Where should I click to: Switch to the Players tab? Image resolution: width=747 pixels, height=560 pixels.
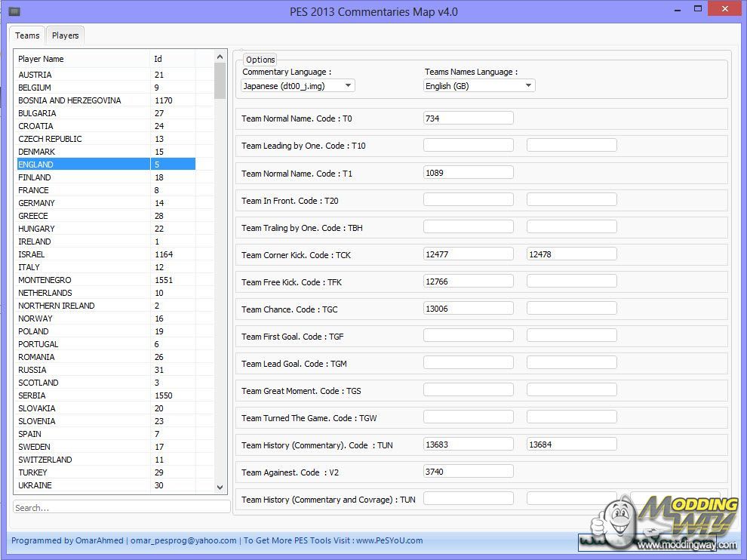[x=65, y=35]
